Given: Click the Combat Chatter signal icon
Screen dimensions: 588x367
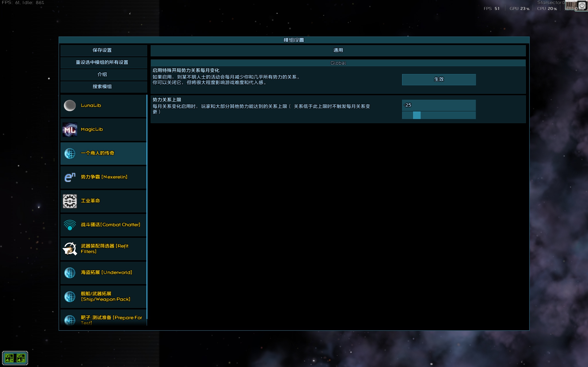Looking at the screenshot, I should [70, 225].
